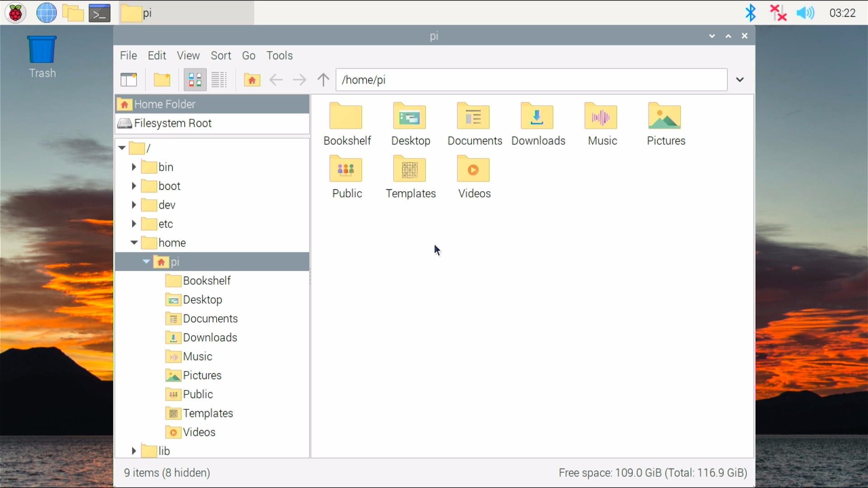Viewport: 868px width, 488px height.
Task: Open the Bluetooth menu in the taskbar
Action: click(750, 13)
